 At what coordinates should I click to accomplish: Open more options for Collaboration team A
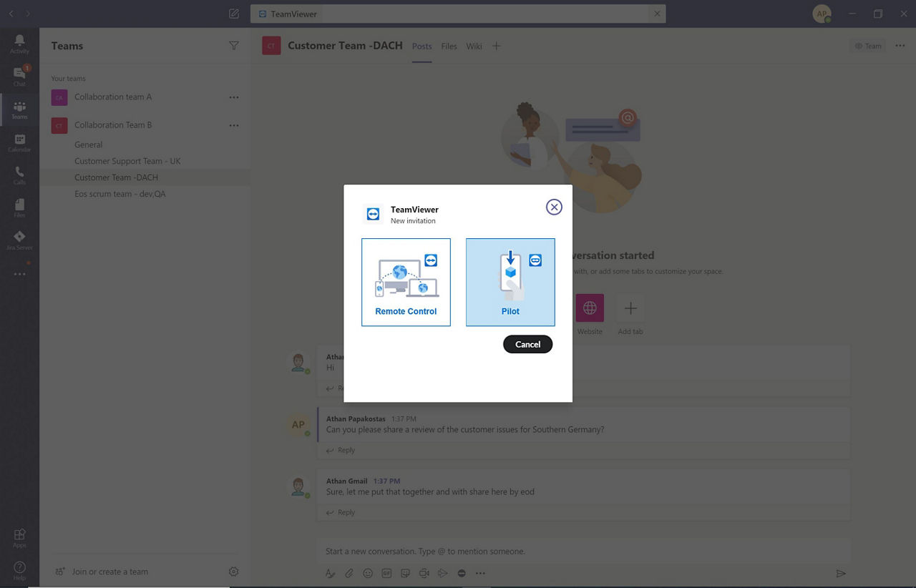click(233, 97)
